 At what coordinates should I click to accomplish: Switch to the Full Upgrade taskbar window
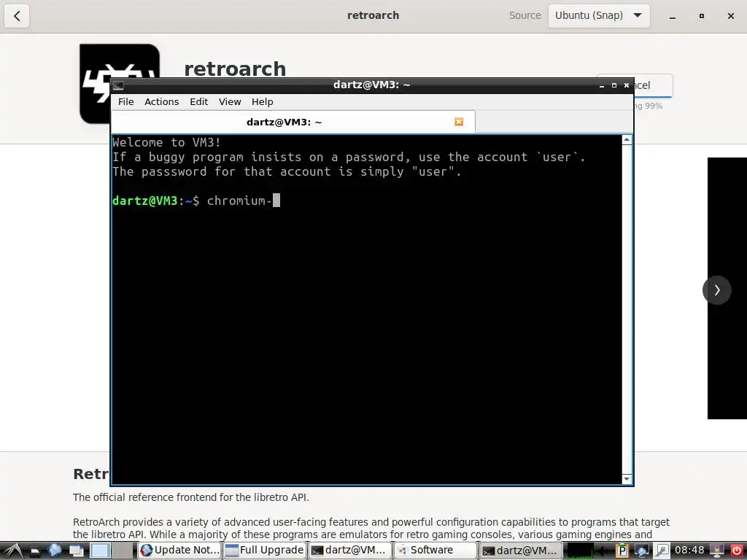click(264, 551)
